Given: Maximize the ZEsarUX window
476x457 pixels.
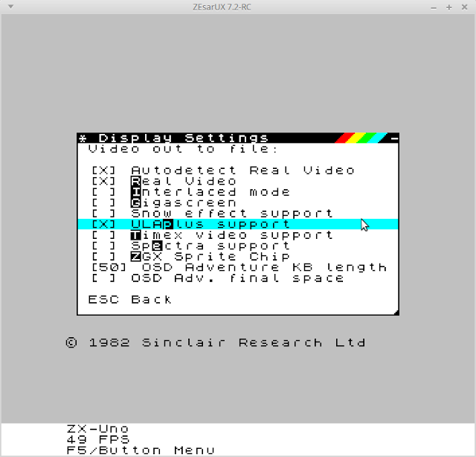Looking at the screenshot, I should pos(449,7).
